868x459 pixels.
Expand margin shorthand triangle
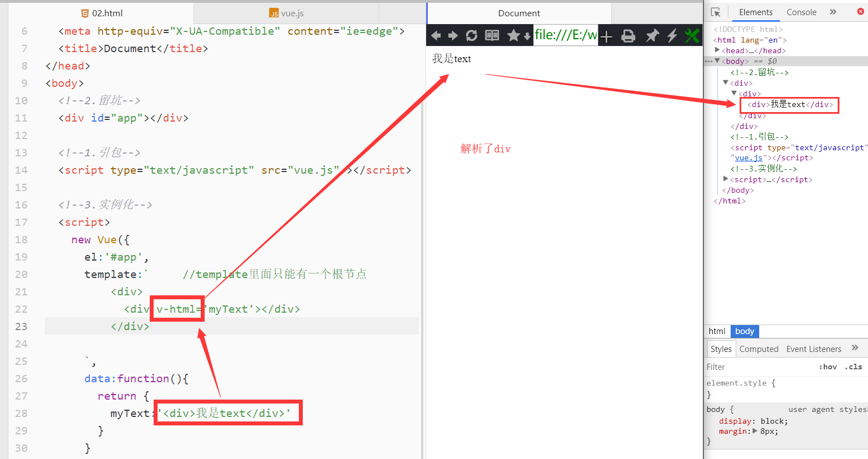tap(755, 431)
